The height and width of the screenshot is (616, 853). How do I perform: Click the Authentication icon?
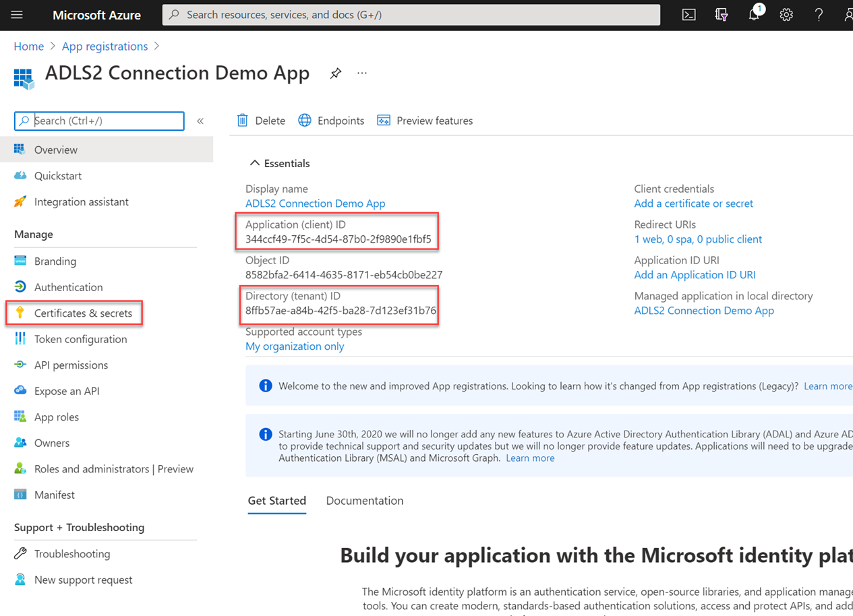click(20, 286)
